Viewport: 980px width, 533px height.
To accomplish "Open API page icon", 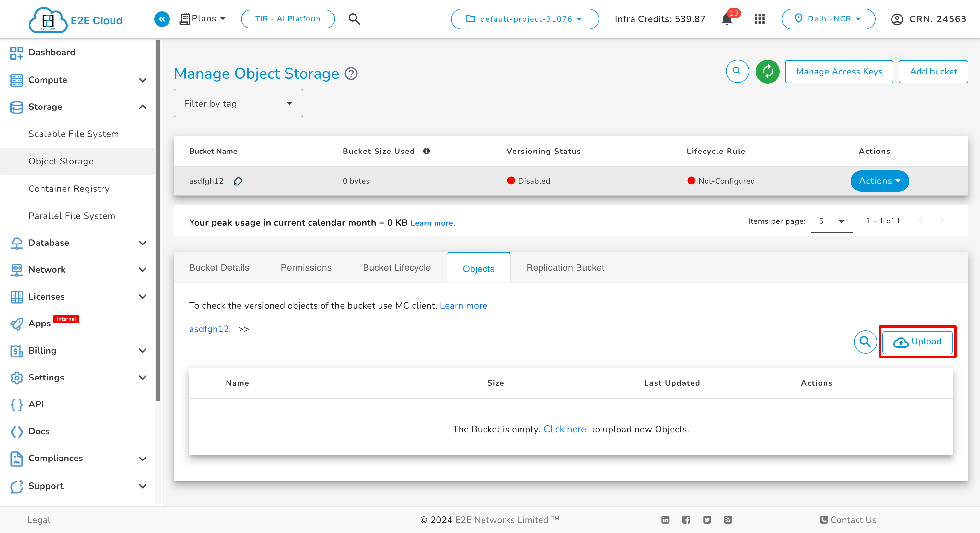I will coord(17,404).
